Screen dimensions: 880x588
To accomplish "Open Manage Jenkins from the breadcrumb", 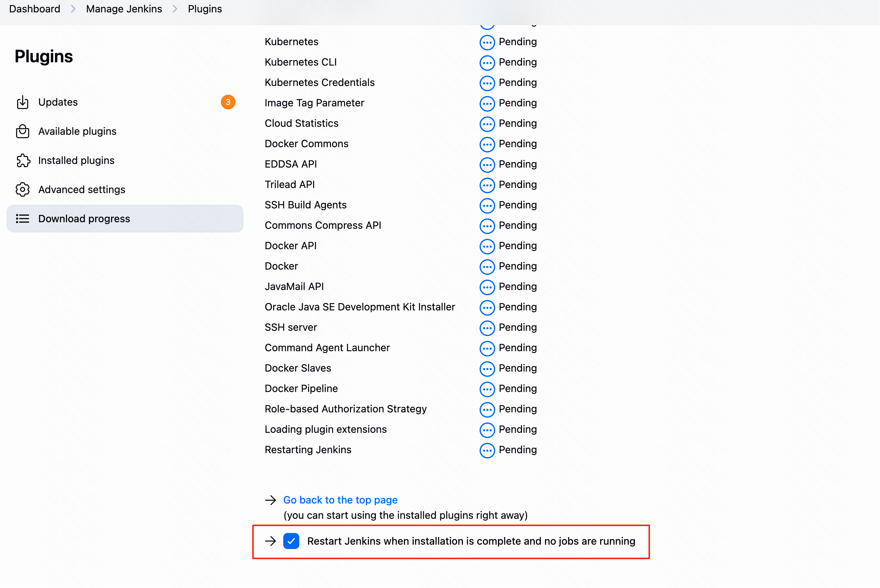I will pos(124,9).
